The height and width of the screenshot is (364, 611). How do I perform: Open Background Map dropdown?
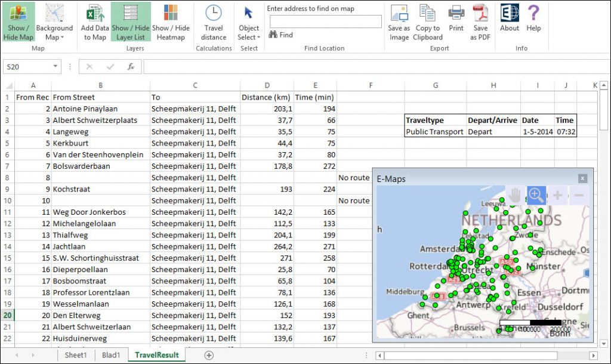click(54, 22)
